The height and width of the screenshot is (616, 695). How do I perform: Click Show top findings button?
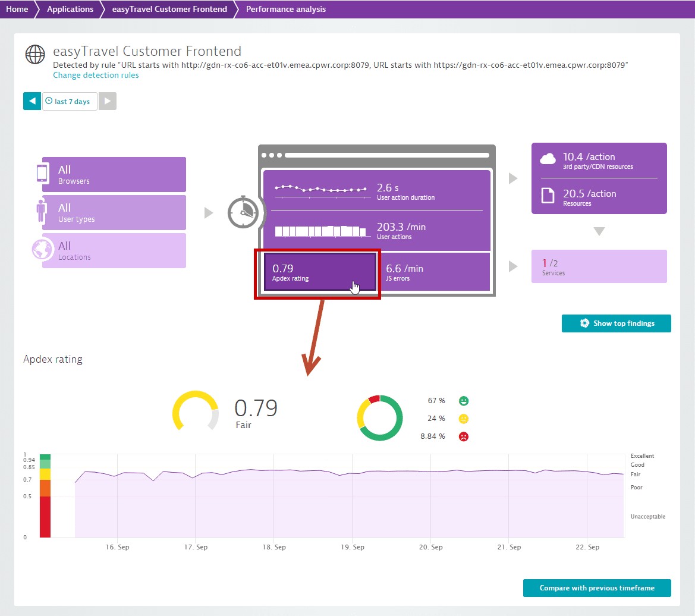point(616,323)
